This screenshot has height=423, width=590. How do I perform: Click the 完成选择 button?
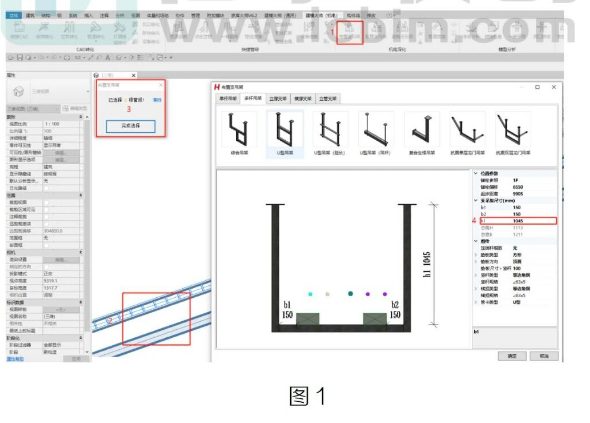point(131,126)
